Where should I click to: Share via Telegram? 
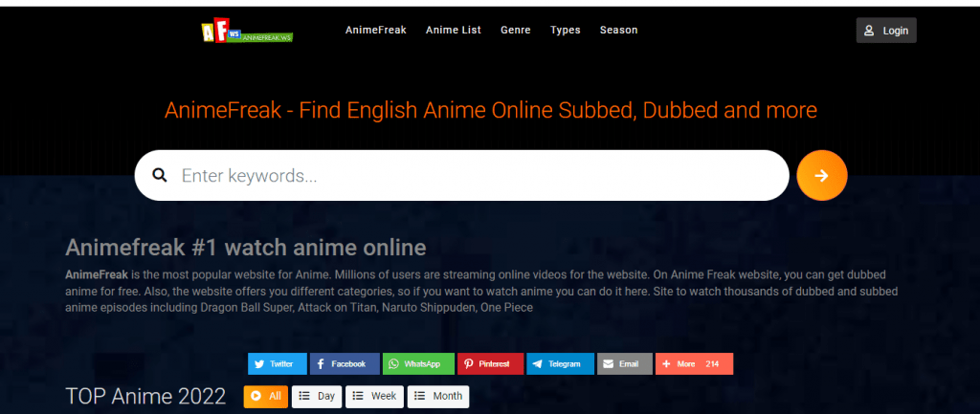(x=560, y=363)
